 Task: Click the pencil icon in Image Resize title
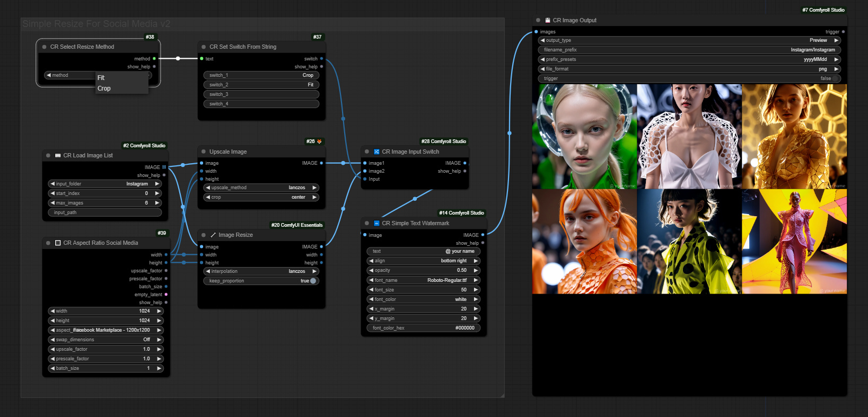pyautogui.click(x=213, y=235)
